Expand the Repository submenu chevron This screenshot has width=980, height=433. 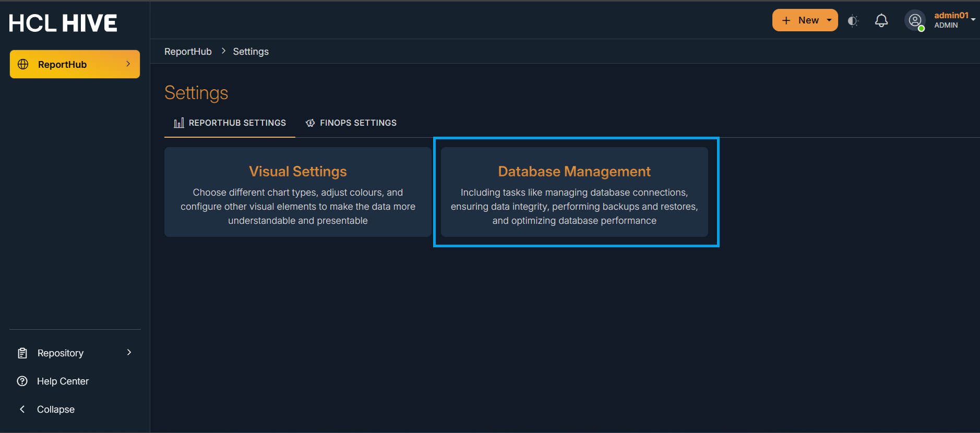click(x=129, y=353)
